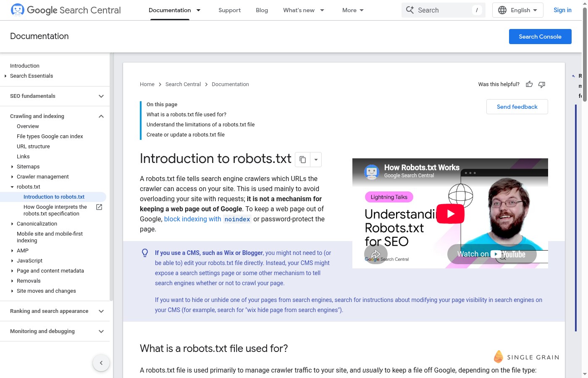Jump to What is robots.txt used for
This screenshot has width=588, height=378.
point(186,115)
